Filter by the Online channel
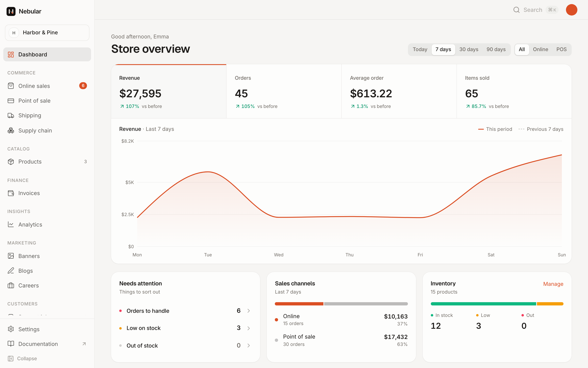 (x=540, y=49)
